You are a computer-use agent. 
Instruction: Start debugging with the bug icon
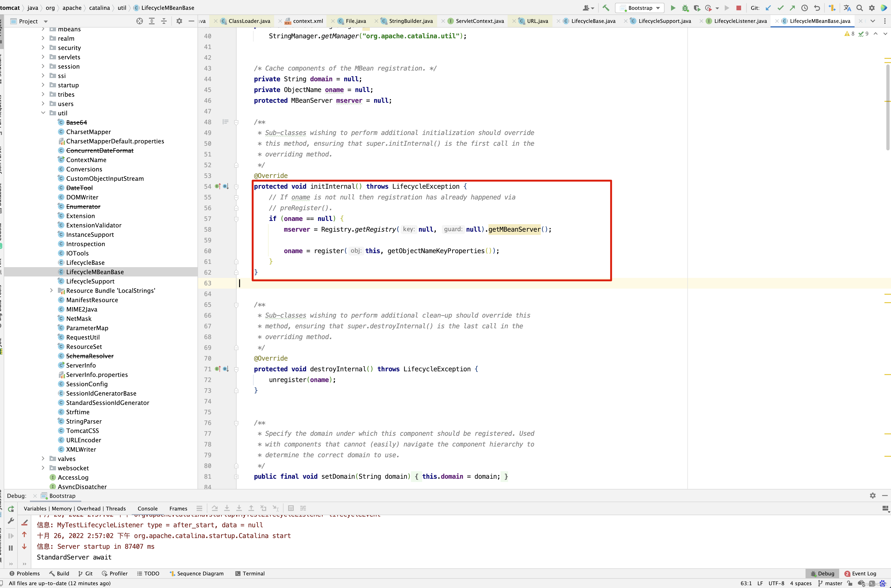pos(685,8)
